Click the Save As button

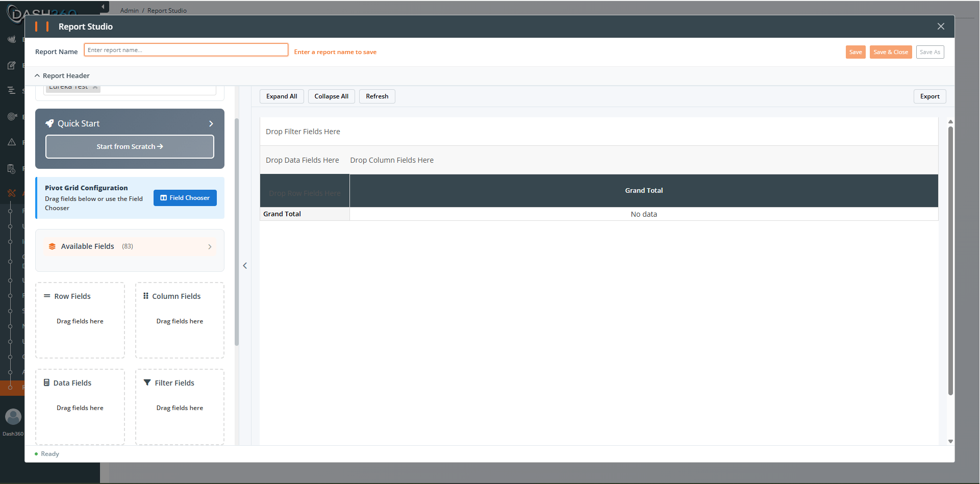click(x=930, y=52)
